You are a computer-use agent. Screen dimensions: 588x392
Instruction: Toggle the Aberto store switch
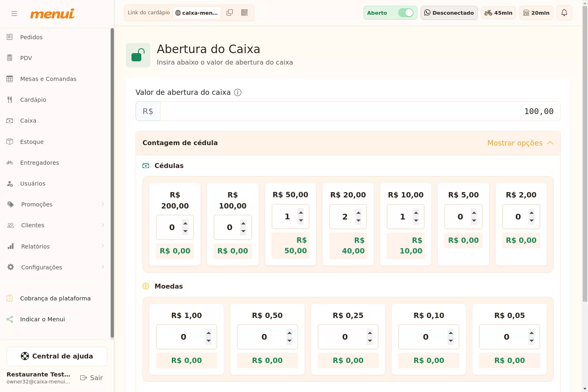pyautogui.click(x=406, y=13)
